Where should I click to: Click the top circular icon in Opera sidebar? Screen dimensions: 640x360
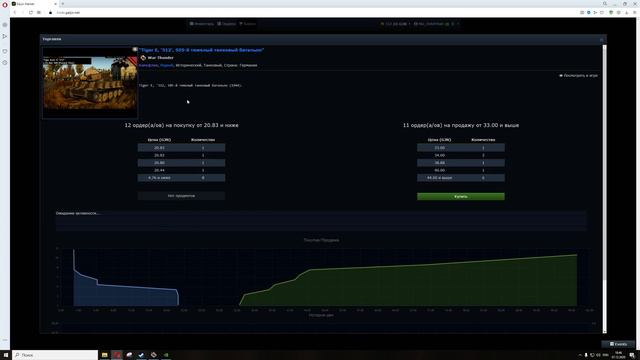(5, 25)
